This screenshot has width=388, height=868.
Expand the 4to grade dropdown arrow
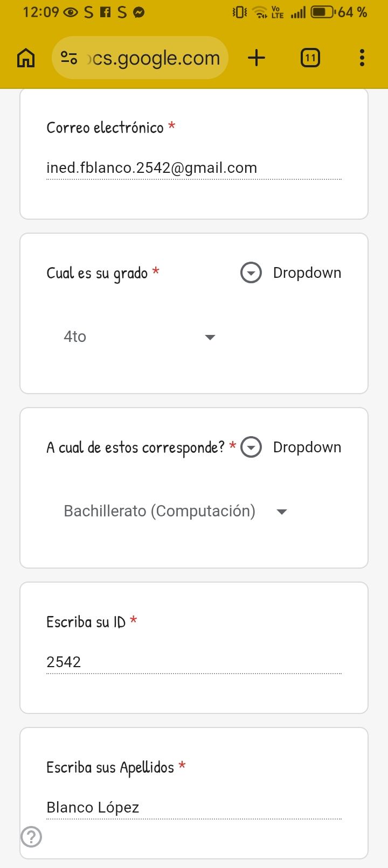pyautogui.click(x=210, y=337)
